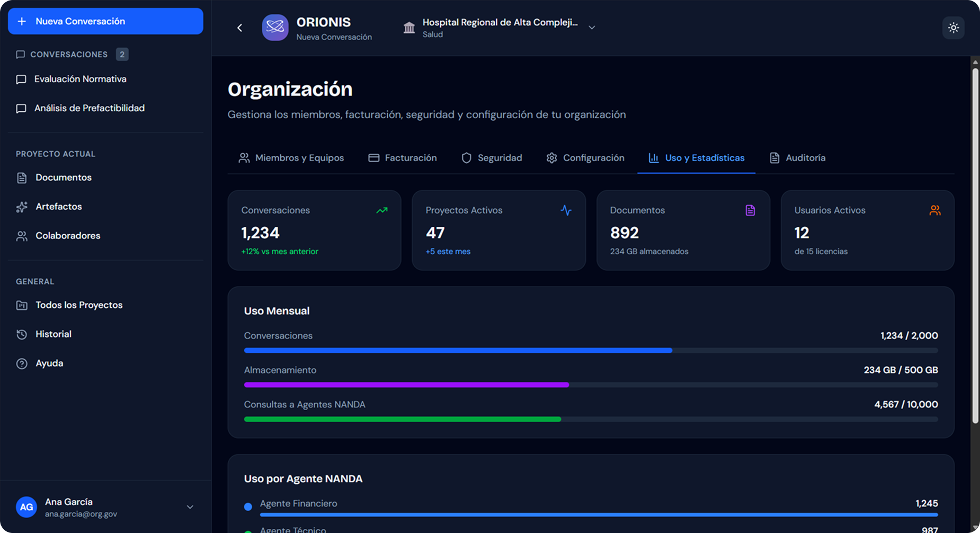980x533 pixels.
Task: Click the Usuarios Activos people icon
Action: [935, 210]
